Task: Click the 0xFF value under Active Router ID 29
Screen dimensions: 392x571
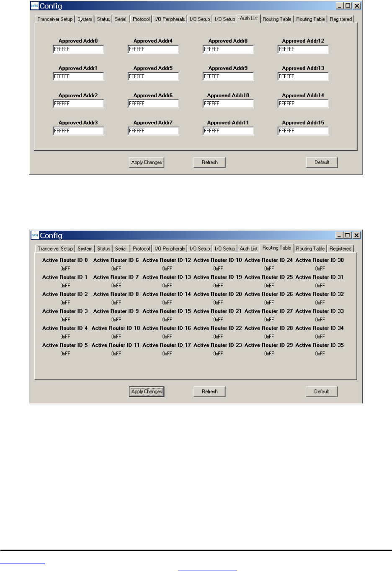Action: pyautogui.click(x=269, y=354)
